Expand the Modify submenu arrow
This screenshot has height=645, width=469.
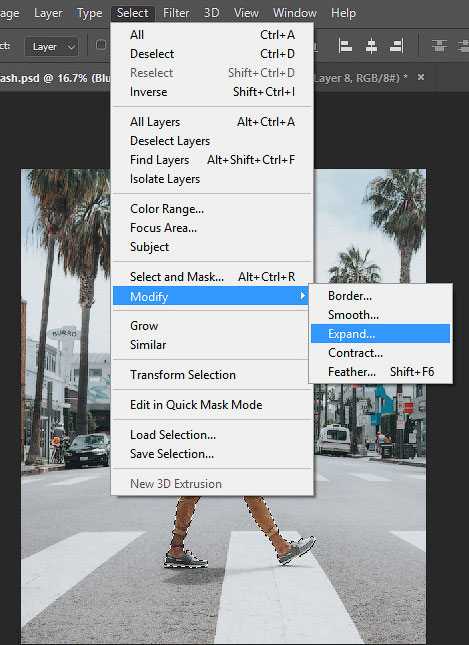tap(303, 296)
